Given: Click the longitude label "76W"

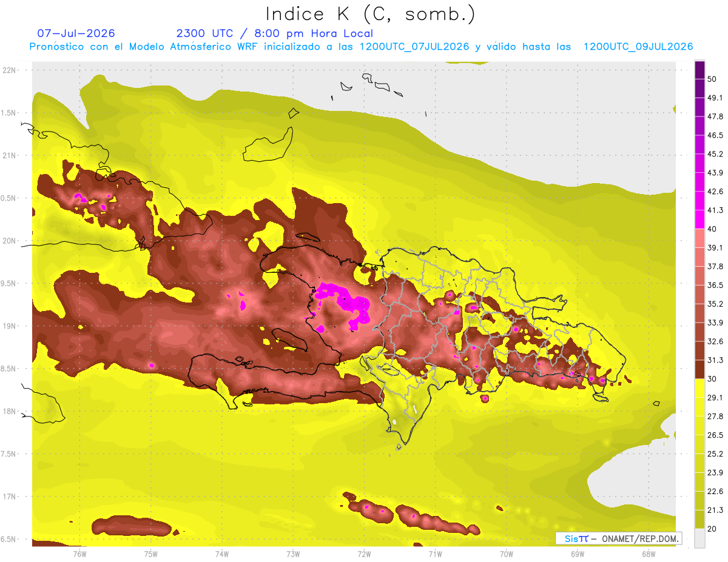Looking at the screenshot, I should point(79,554).
